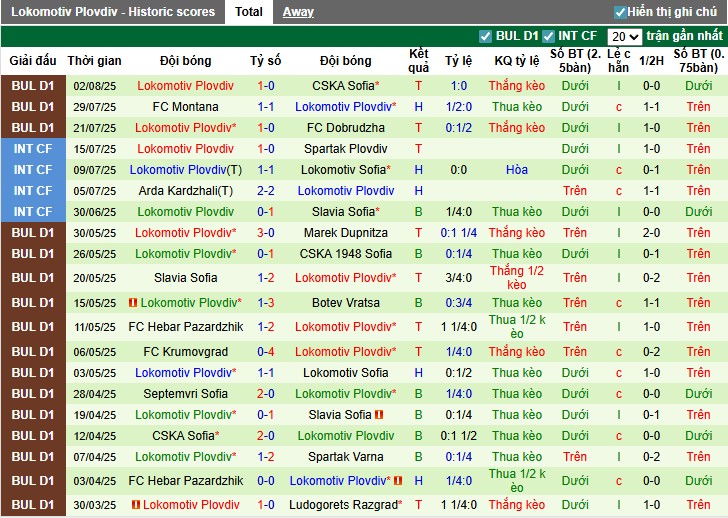Click BUL D1 league badge for 20/05/25 match
728x518 pixels.
tap(33, 278)
